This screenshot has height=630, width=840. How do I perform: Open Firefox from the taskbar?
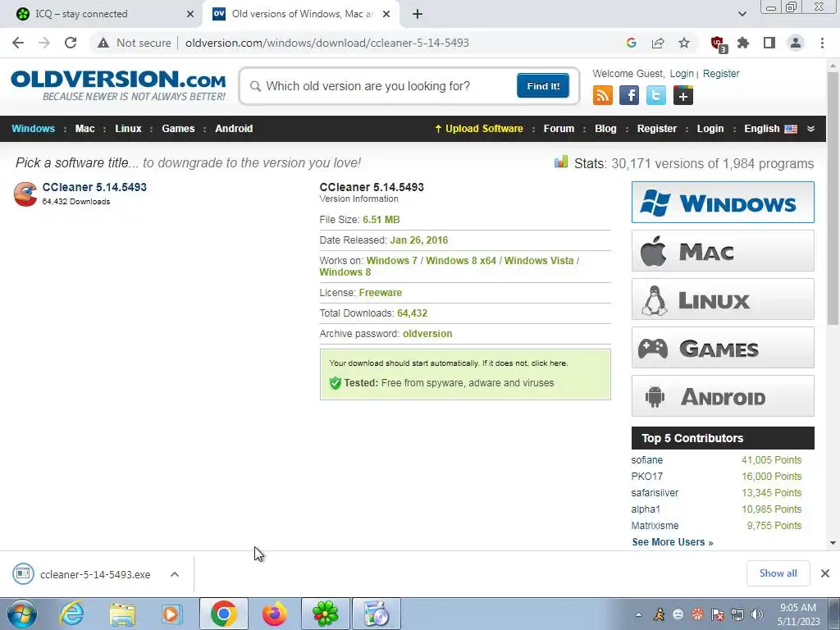274,614
